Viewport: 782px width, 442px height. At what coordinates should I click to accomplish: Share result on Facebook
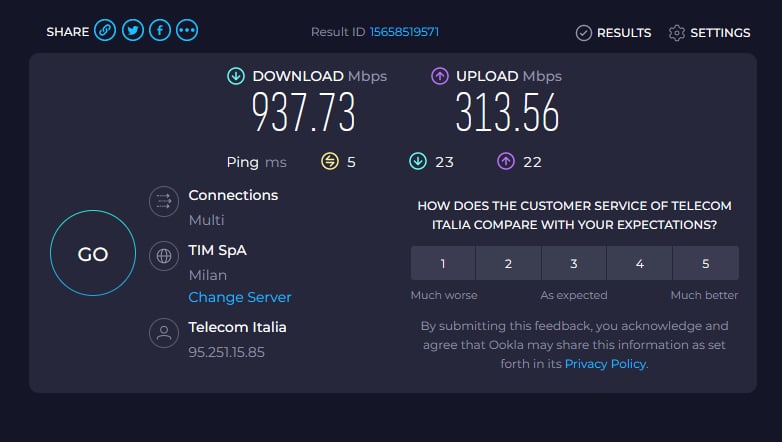click(x=160, y=30)
